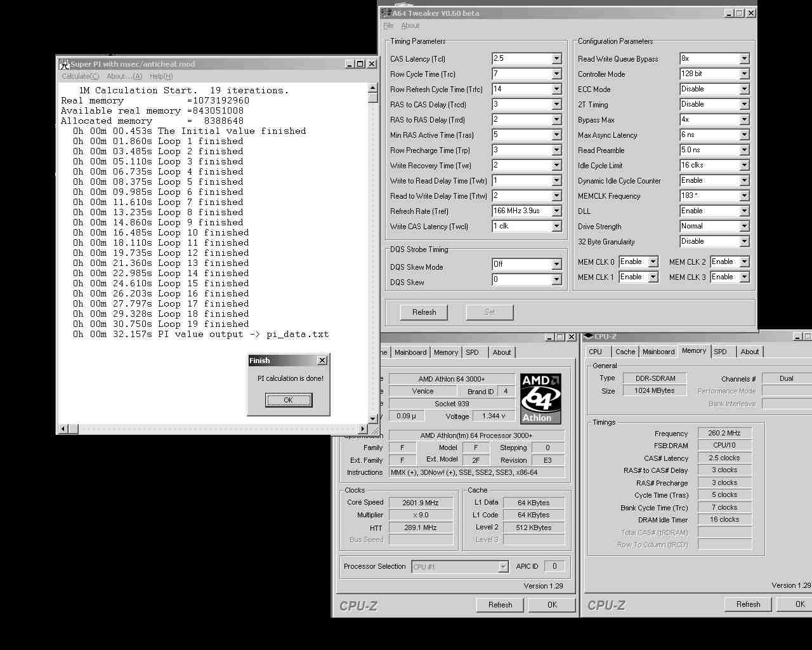Open About menu in Super PI
The height and width of the screenshot is (650, 812).
(x=124, y=76)
